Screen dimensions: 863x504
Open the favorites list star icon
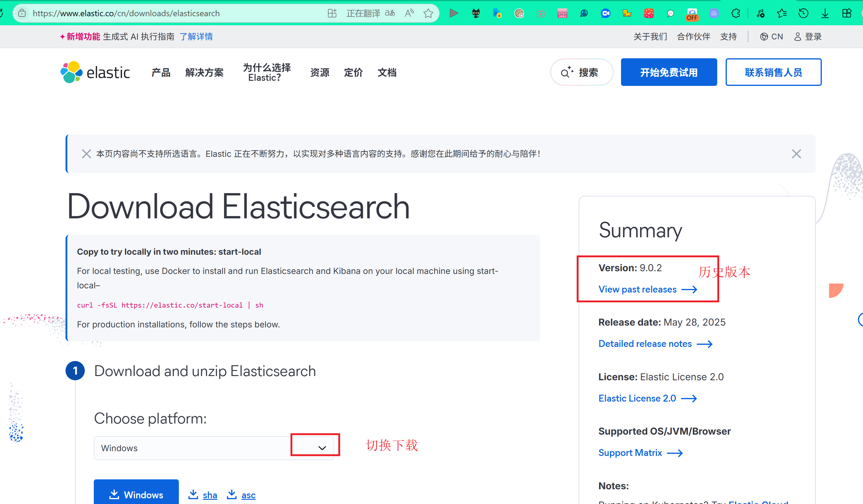782,13
